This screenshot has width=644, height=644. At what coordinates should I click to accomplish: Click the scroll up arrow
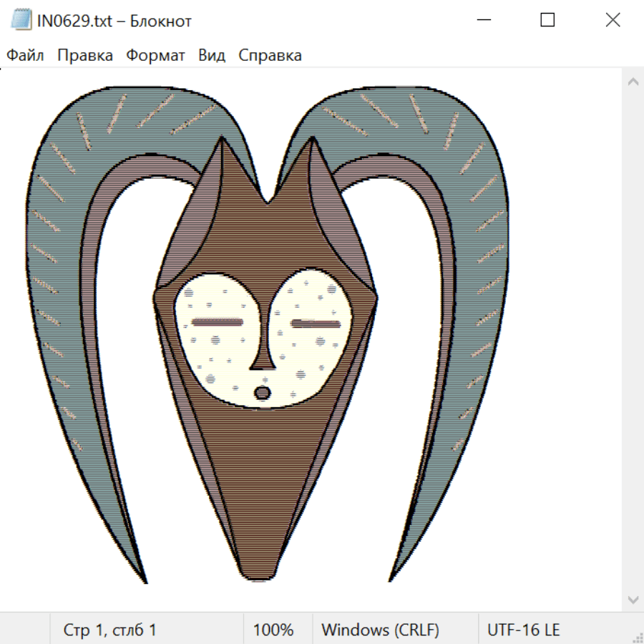click(x=633, y=82)
